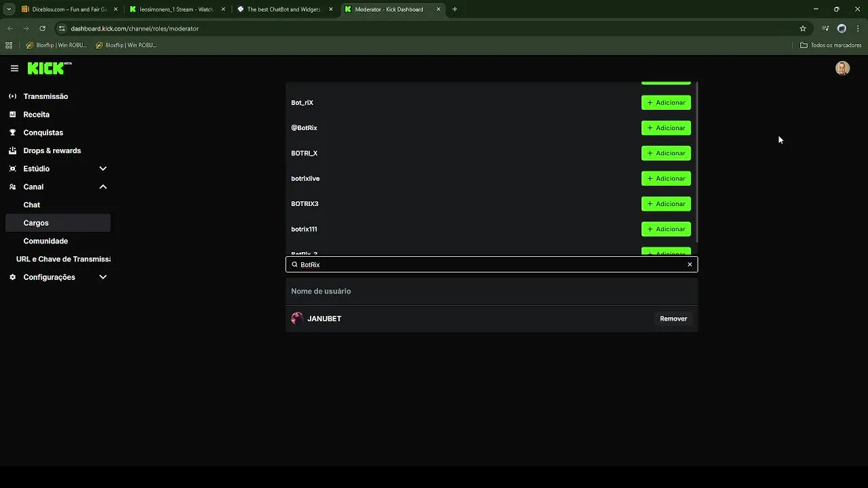Click the search results scrollbar
This screenshot has width=868, height=488.
pyautogui.click(x=696, y=163)
